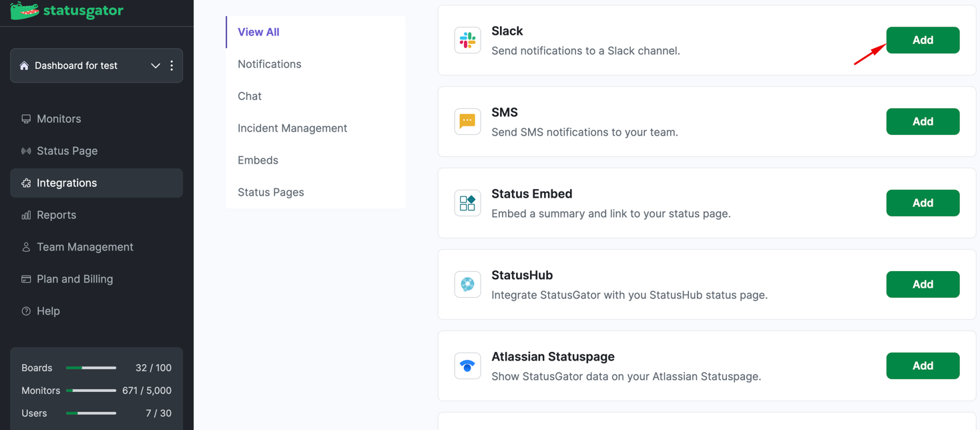Open Reports from the sidebar
The width and height of the screenshot is (980, 430).
[x=57, y=214]
